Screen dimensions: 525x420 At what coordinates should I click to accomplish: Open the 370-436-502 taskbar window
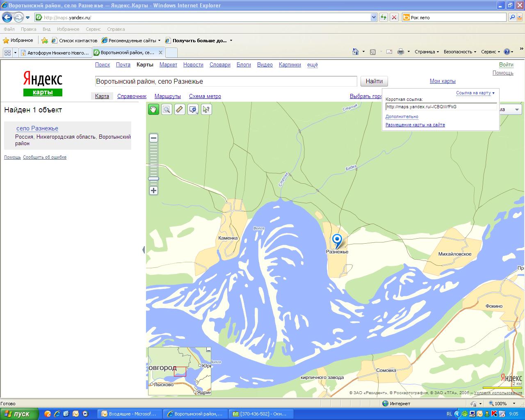[261, 414]
